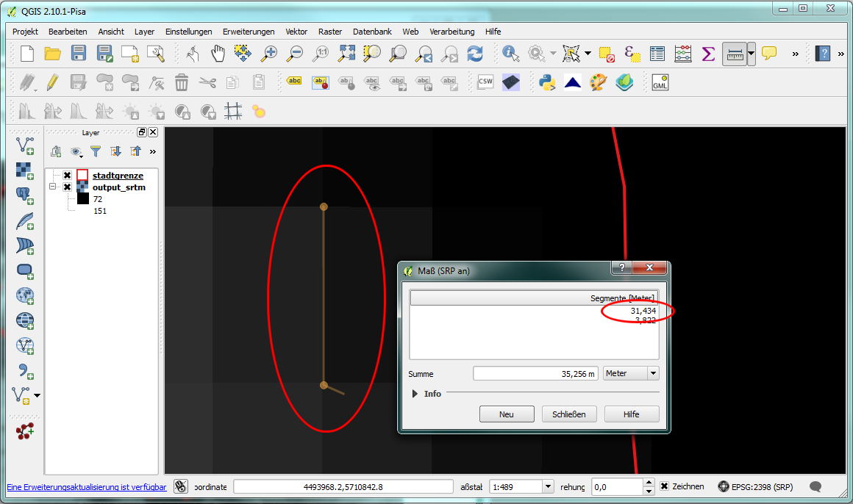
Task: Open the map scale dropdown
Action: [x=547, y=486]
